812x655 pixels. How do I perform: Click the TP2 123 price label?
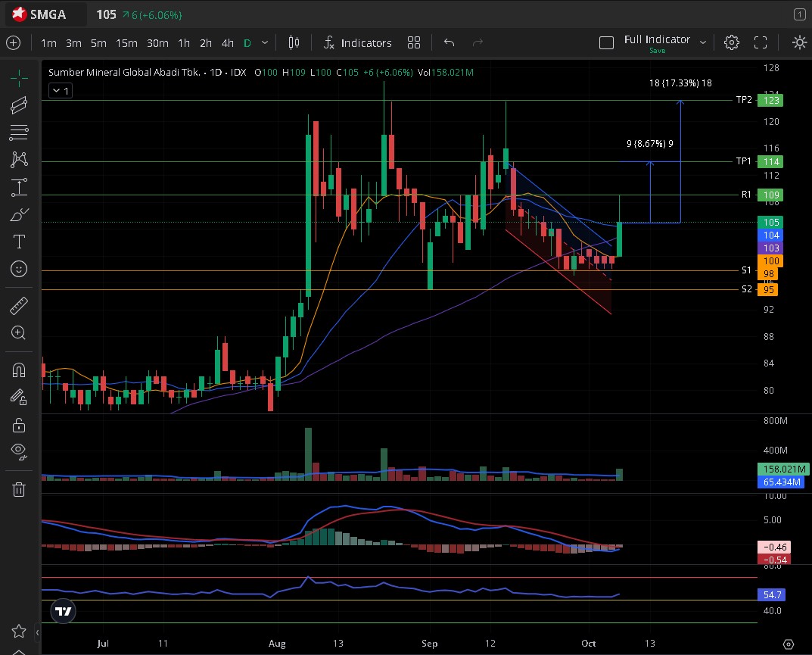[772, 100]
